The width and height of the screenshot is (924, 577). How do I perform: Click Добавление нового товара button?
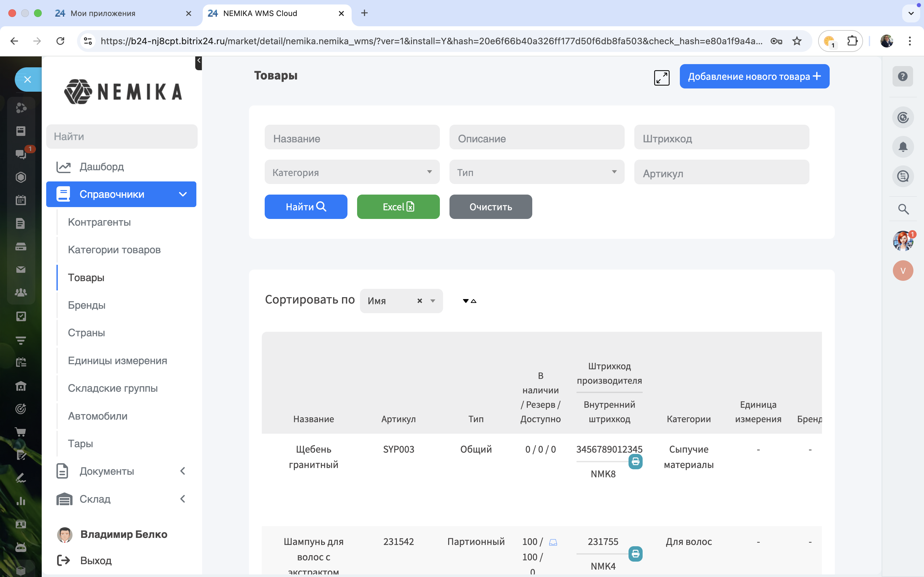754,76
